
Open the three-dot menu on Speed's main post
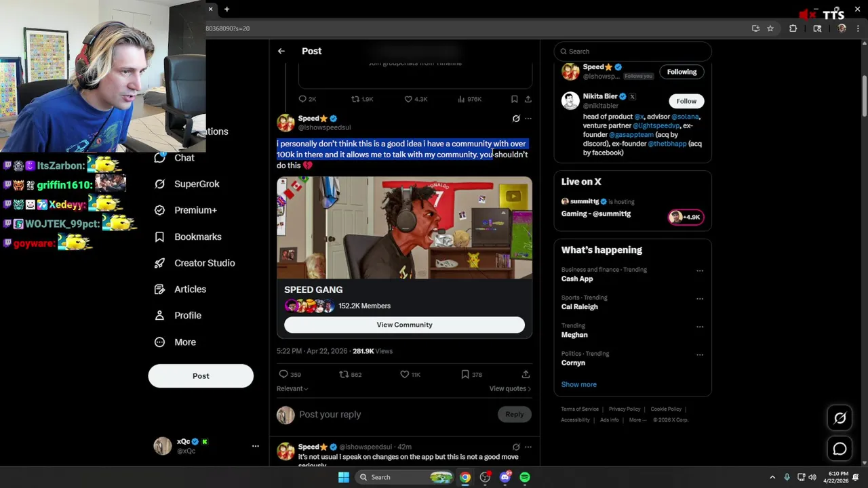528,119
